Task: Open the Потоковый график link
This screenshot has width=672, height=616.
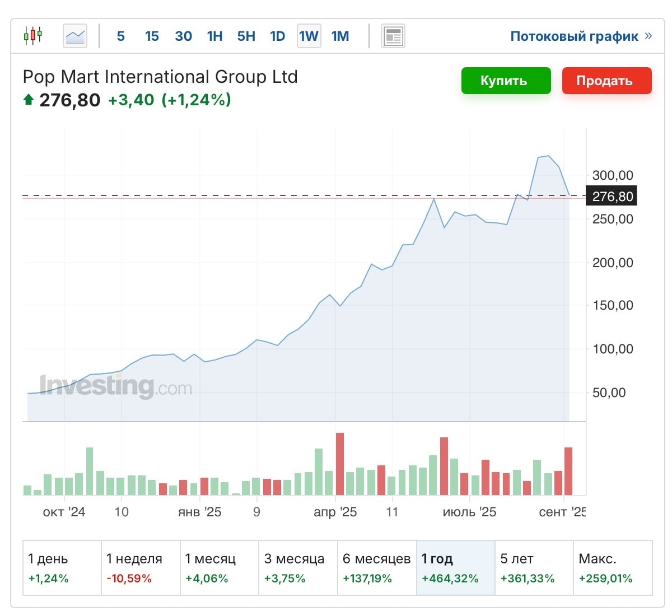Action: [x=581, y=36]
